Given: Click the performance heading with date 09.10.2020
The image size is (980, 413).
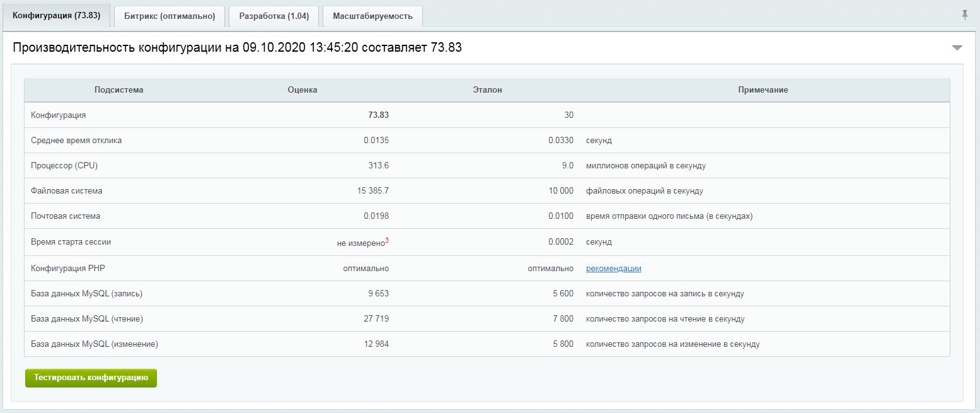Looking at the screenshot, I should pos(238,47).
